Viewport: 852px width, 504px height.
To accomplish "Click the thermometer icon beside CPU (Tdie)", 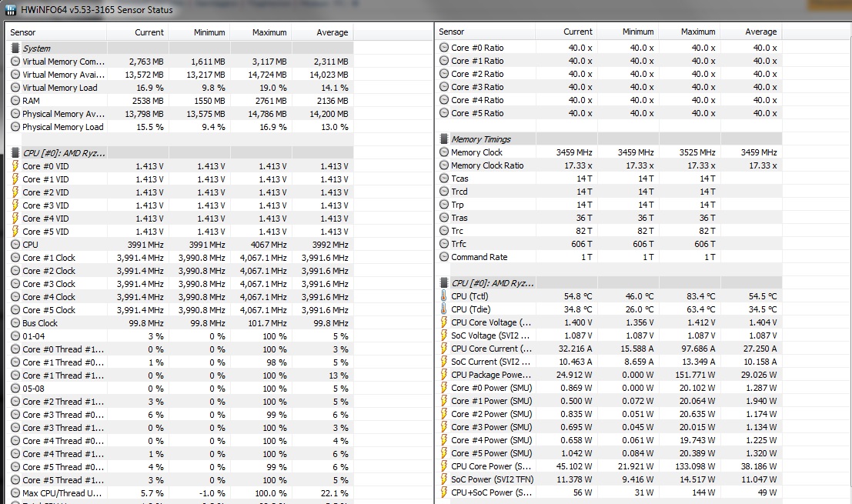I will point(444,309).
